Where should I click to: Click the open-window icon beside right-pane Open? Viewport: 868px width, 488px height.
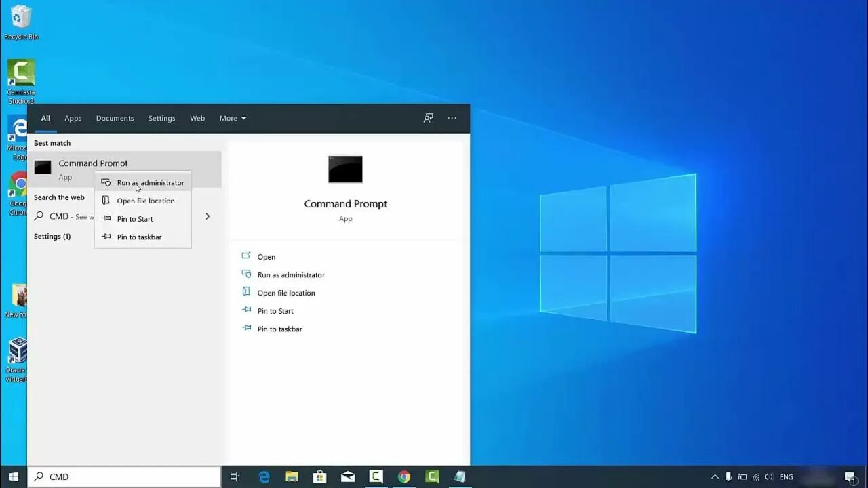pos(246,256)
